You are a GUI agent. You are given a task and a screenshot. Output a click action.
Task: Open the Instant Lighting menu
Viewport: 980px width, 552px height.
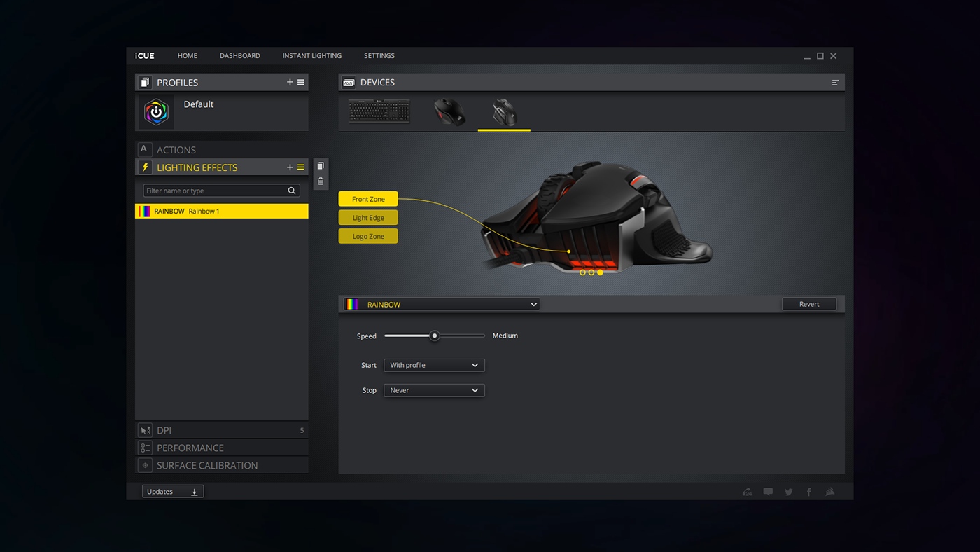coord(311,56)
